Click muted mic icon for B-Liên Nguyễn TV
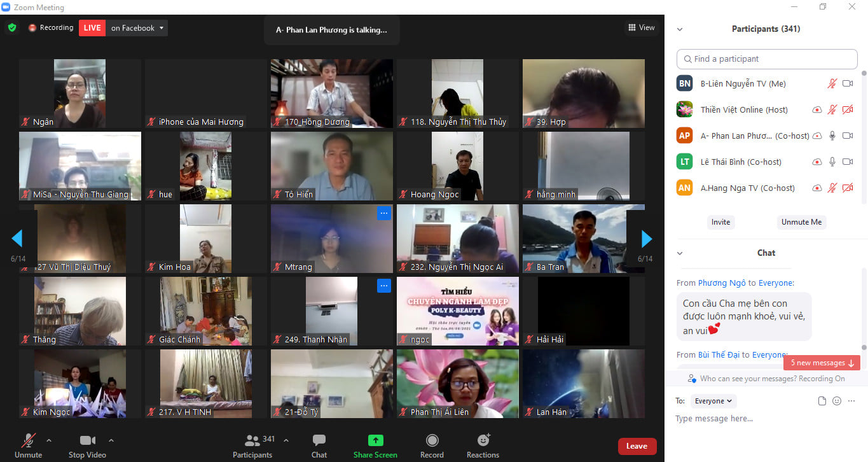The image size is (868, 462). pyautogui.click(x=832, y=83)
